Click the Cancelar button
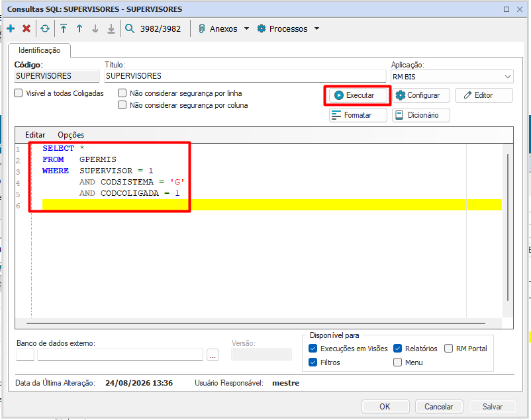 pos(439,407)
